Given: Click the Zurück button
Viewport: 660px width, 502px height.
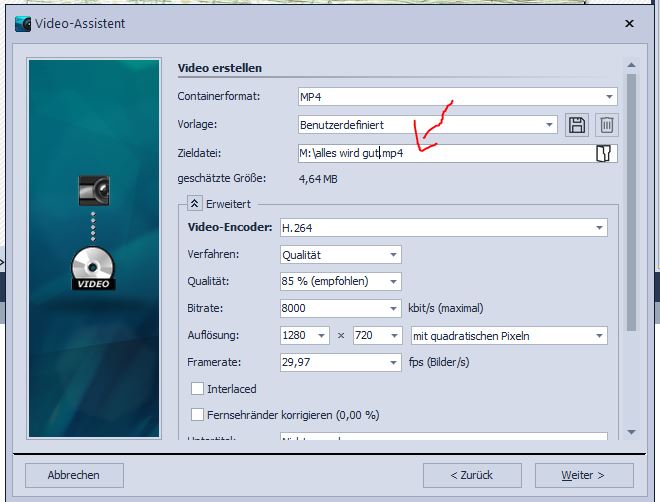Looking at the screenshot, I should coord(472,475).
